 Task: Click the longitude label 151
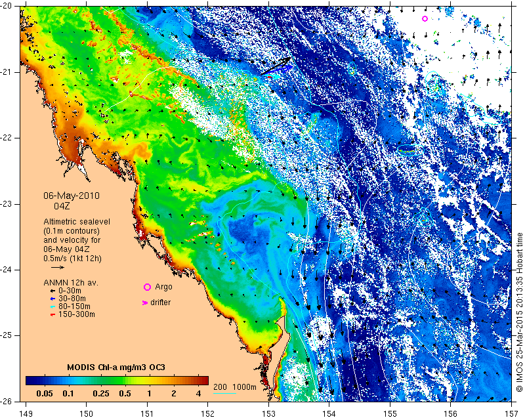(x=147, y=413)
